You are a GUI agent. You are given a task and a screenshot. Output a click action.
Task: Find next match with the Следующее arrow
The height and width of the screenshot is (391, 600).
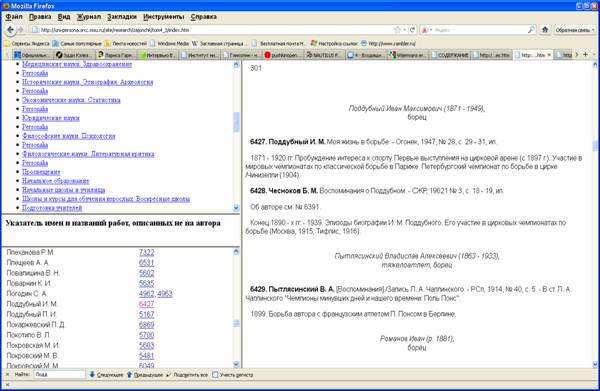click(x=106, y=375)
